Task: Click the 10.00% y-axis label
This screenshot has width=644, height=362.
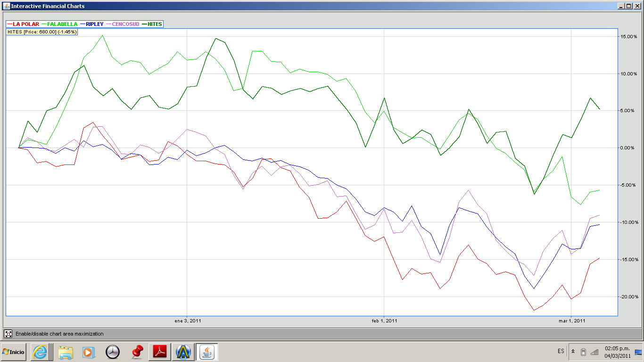Action: tap(629, 74)
